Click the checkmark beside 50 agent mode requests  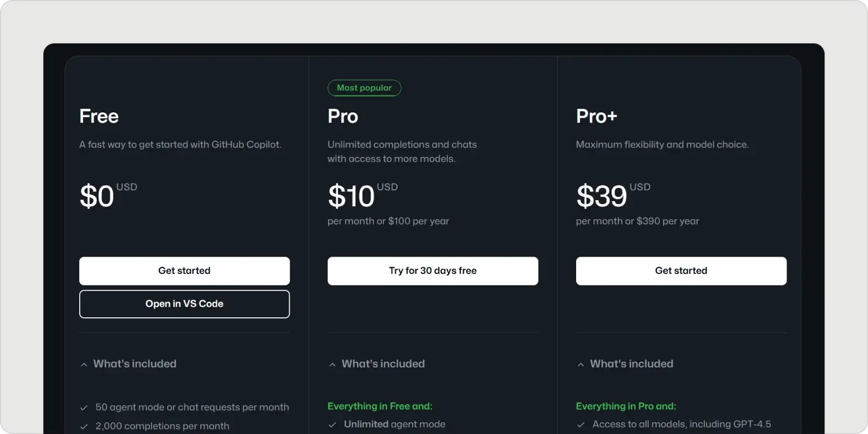(84, 407)
